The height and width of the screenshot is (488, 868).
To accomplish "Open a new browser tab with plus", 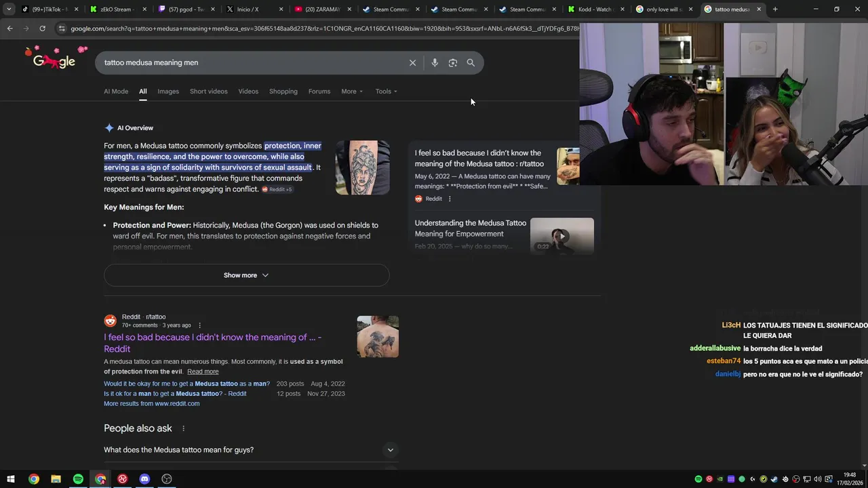I will coord(775,9).
